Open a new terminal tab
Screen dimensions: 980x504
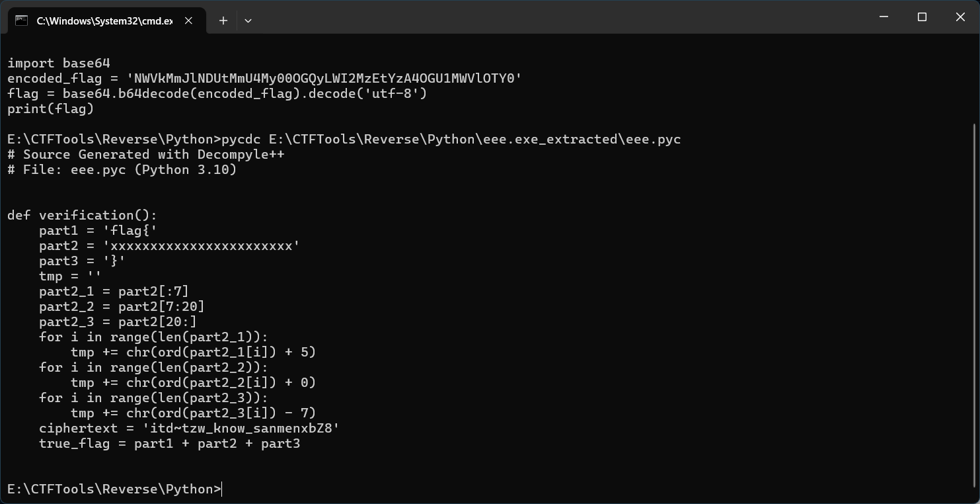pyautogui.click(x=223, y=21)
